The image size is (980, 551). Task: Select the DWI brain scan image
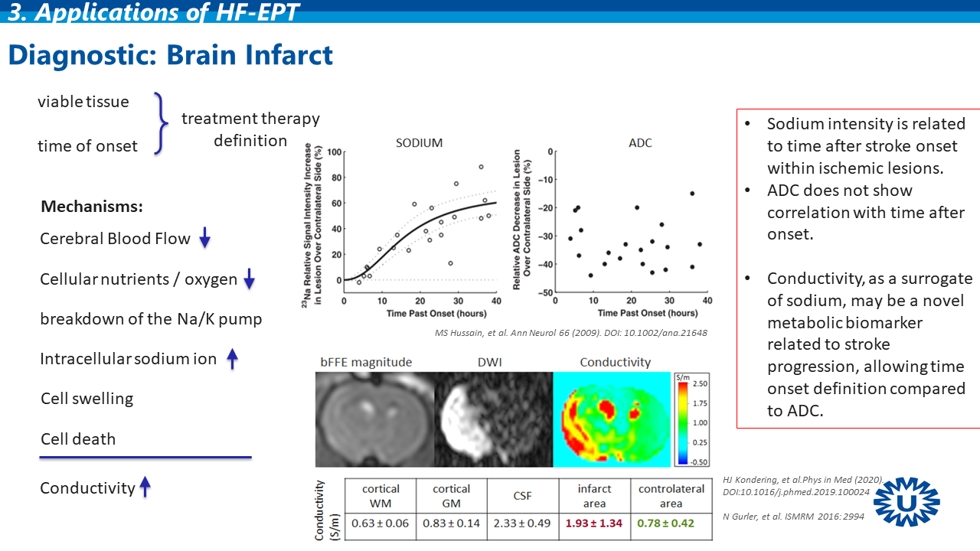coord(493,419)
